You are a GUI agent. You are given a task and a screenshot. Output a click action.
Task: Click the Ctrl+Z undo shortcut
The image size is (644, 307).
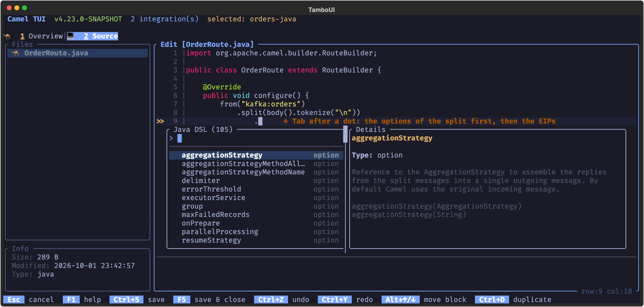(282, 300)
